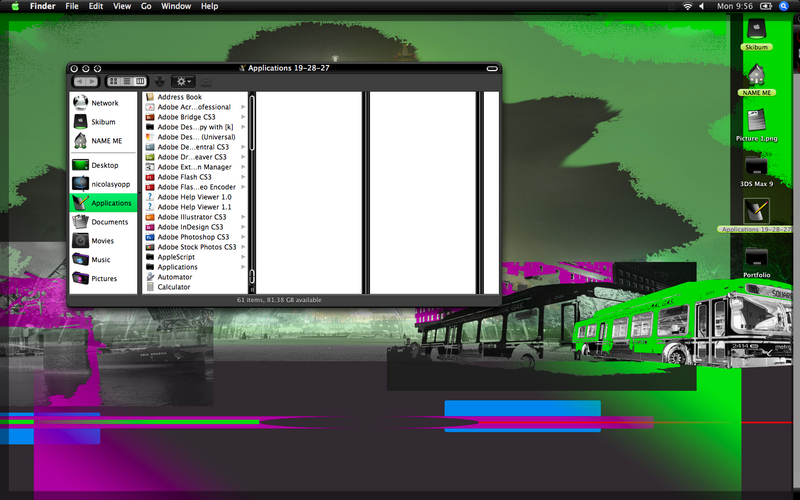Select Adobe Dr...eaver CS3 entry
Screen dimensions: 800x500
tap(194, 157)
